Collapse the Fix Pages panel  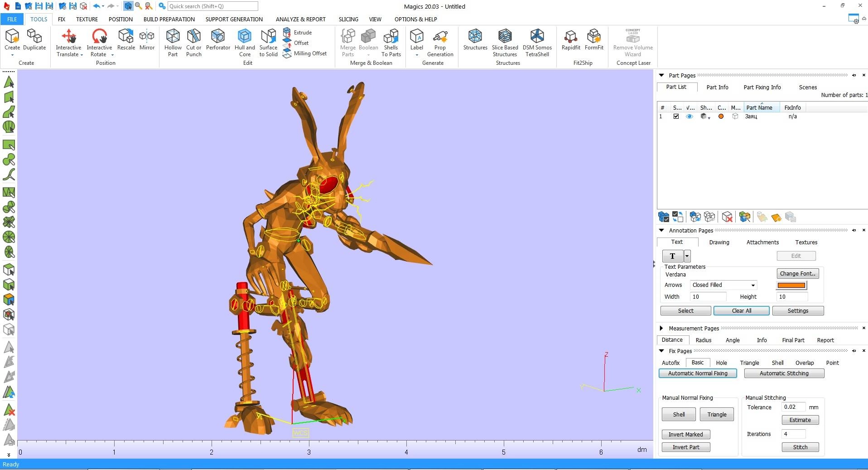661,351
